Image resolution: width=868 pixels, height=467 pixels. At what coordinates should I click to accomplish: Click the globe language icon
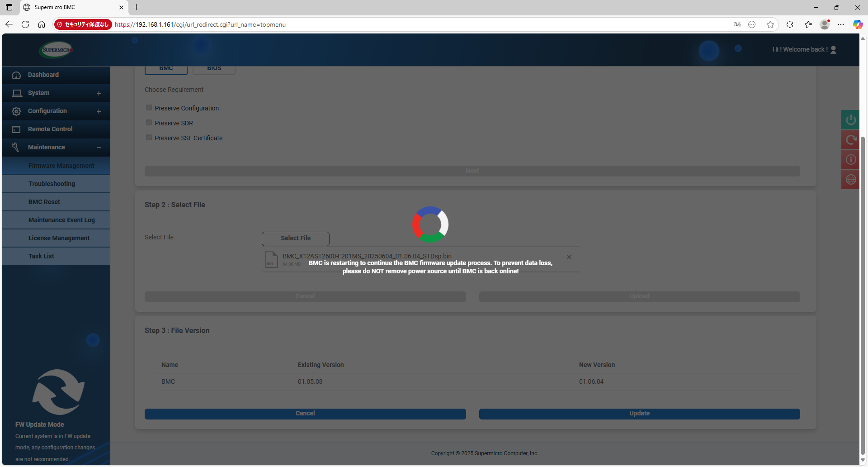[x=850, y=180]
